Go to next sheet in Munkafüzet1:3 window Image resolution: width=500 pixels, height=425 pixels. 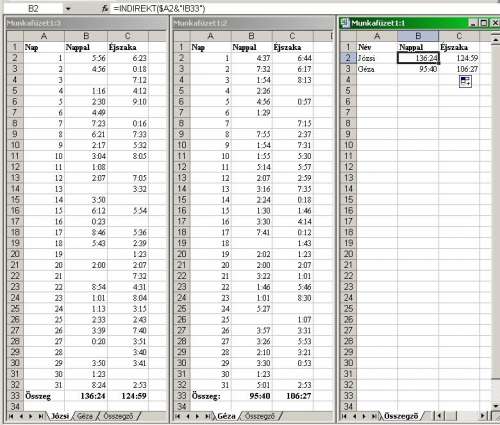click(x=31, y=416)
